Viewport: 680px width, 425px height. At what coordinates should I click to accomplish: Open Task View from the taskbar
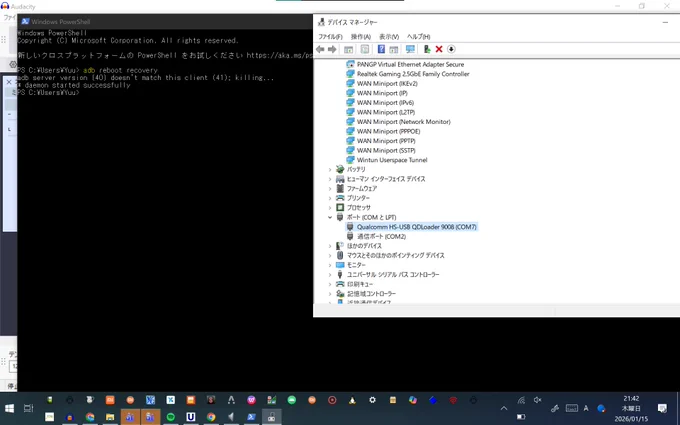29,408
